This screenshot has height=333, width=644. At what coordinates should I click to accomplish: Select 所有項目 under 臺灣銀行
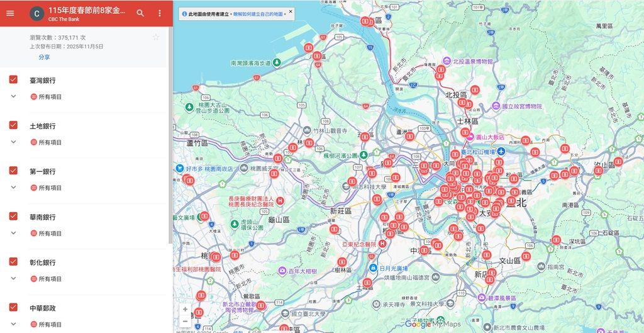point(50,97)
